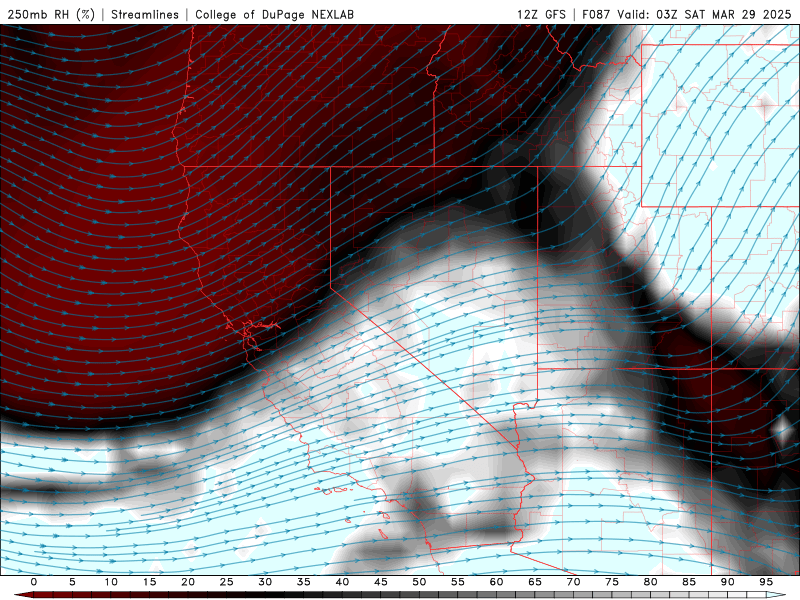The image size is (800, 600).
Task: Select the "12Z GFS" model run label
Action: pyautogui.click(x=541, y=14)
